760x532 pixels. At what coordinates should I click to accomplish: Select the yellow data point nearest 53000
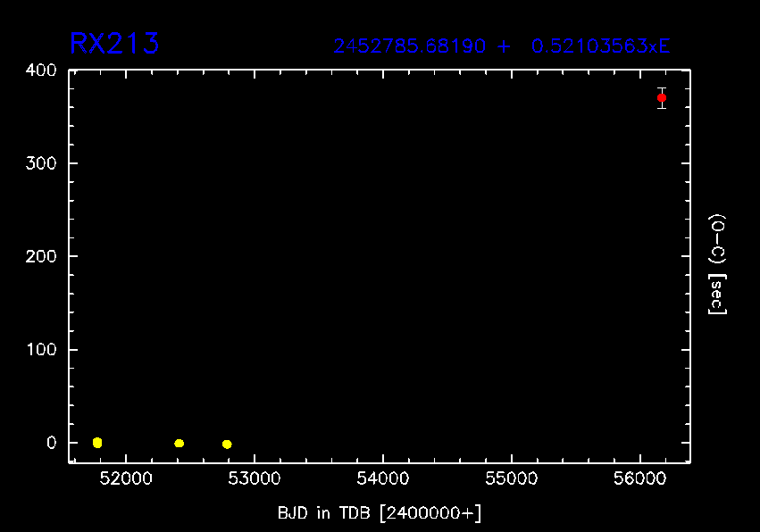coord(227,445)
